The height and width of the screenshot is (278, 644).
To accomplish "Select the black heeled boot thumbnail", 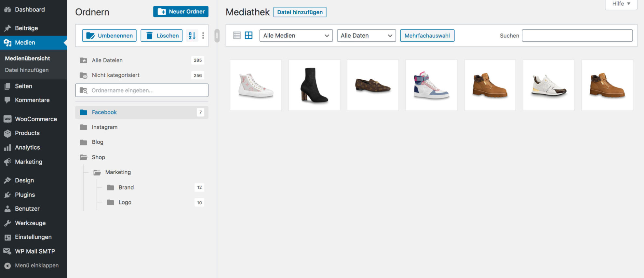I will pos(314,85).
